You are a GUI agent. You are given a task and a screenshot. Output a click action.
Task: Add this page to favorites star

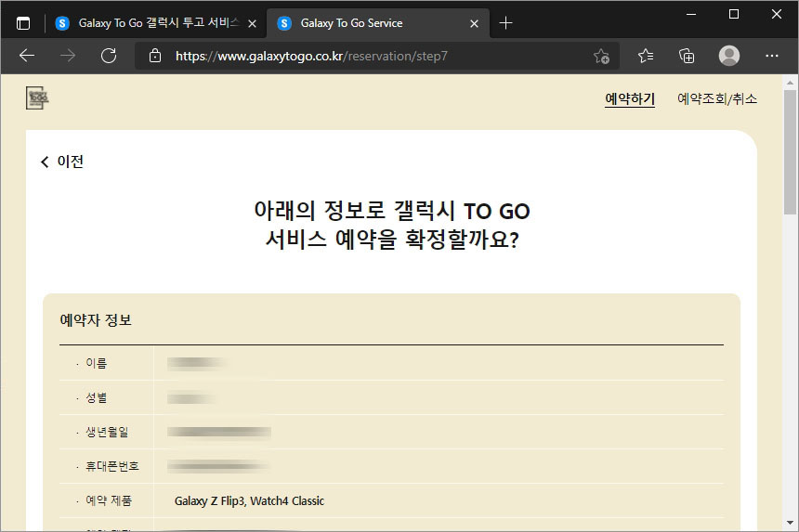[601, 56]
